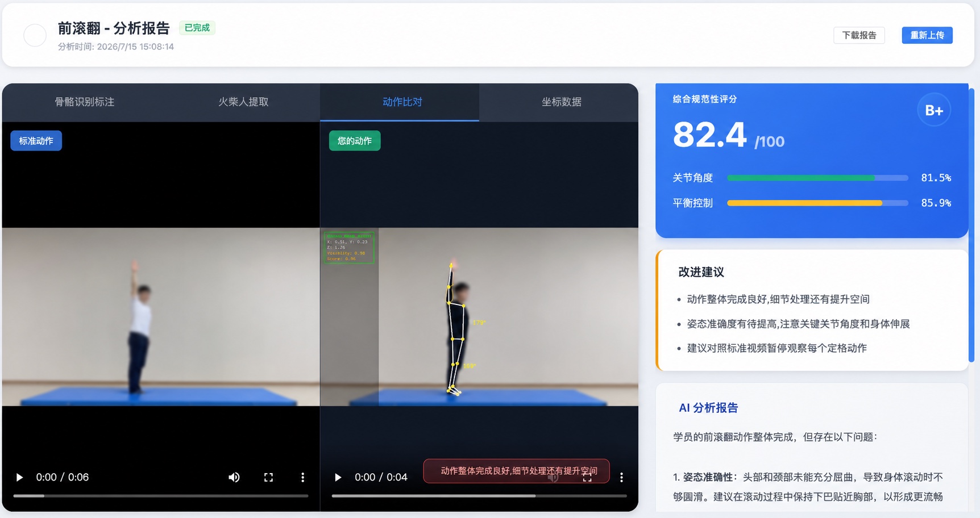The height and width of the screenshot is (518, 980).
Task: Click the 重新上传 button
Action: [927, 35]
